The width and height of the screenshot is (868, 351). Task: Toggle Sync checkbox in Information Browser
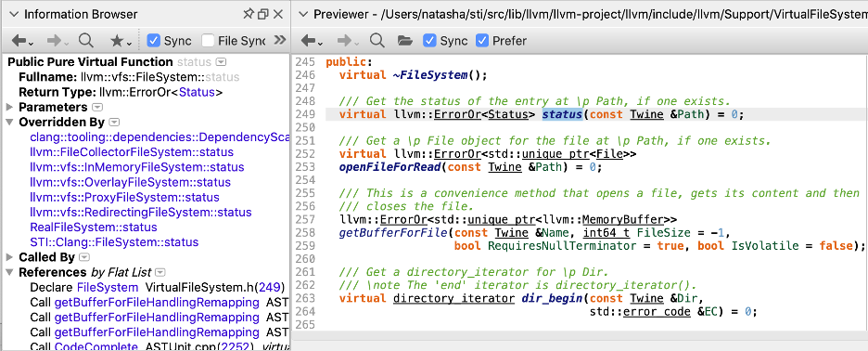pos(154,41)
